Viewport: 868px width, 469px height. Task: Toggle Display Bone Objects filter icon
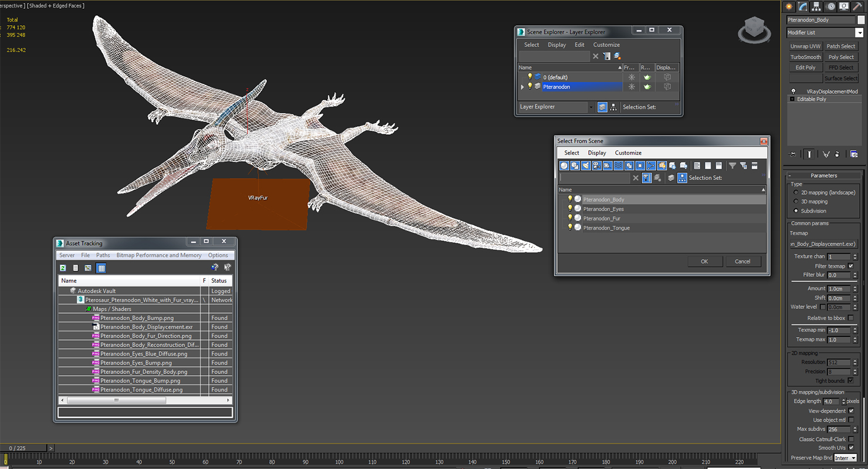(651, 166)
